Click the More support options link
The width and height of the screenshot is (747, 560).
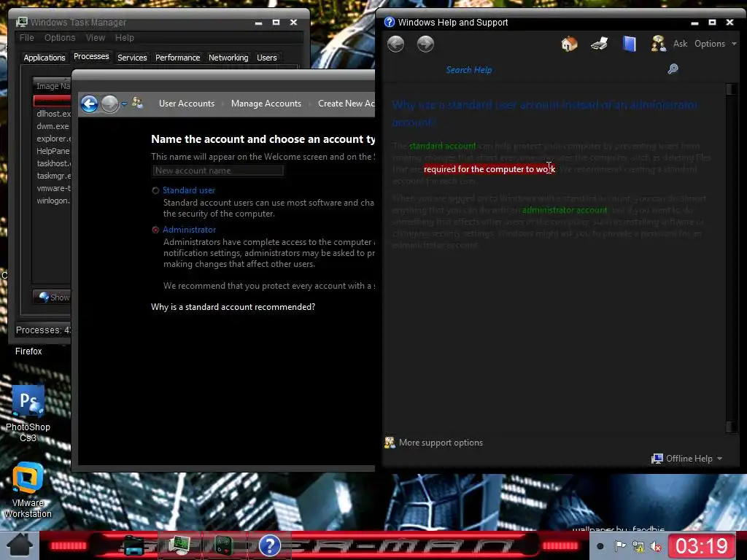pyautogui.click(x=441, y=443)
